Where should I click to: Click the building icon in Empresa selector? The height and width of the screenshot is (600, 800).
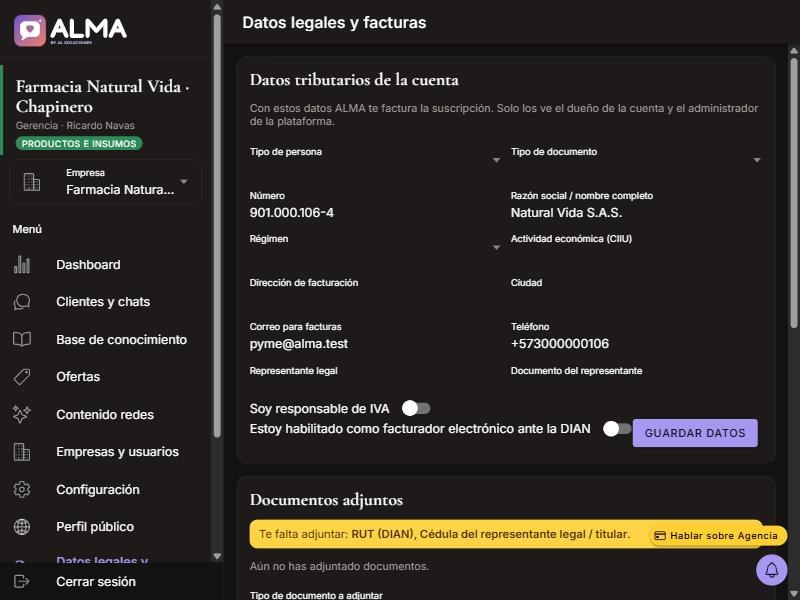(x=32, y=182)
